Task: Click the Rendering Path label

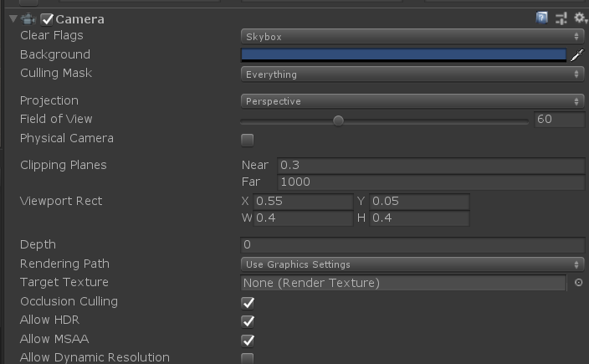Action: click(x=64, y=264)
